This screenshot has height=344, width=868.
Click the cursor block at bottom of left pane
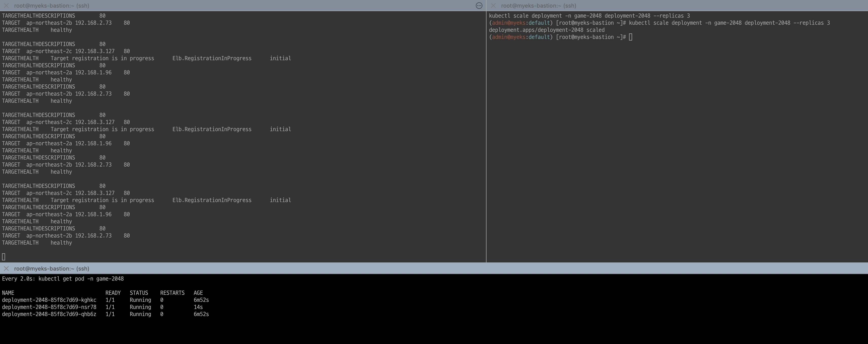pos(4,257)
